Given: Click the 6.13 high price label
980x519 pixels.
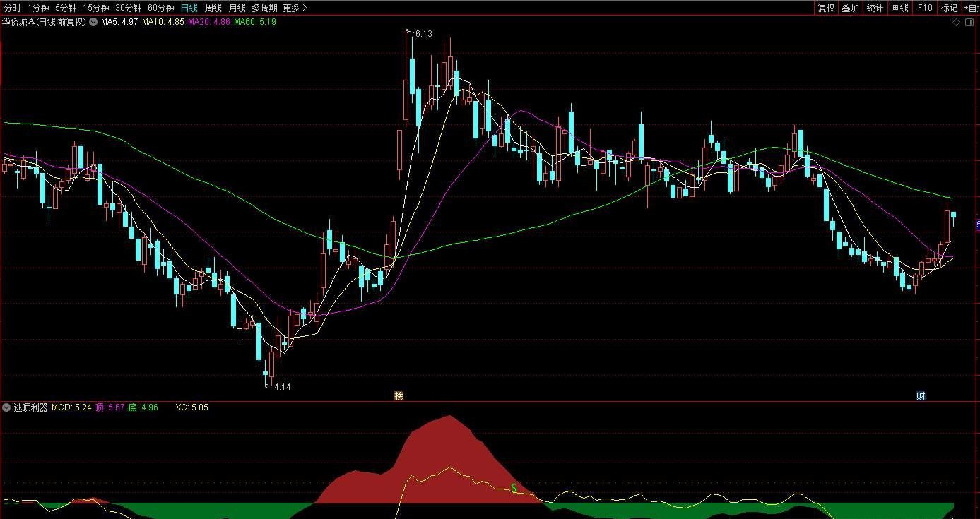Looking at the screenshot, I should (423, 33).
